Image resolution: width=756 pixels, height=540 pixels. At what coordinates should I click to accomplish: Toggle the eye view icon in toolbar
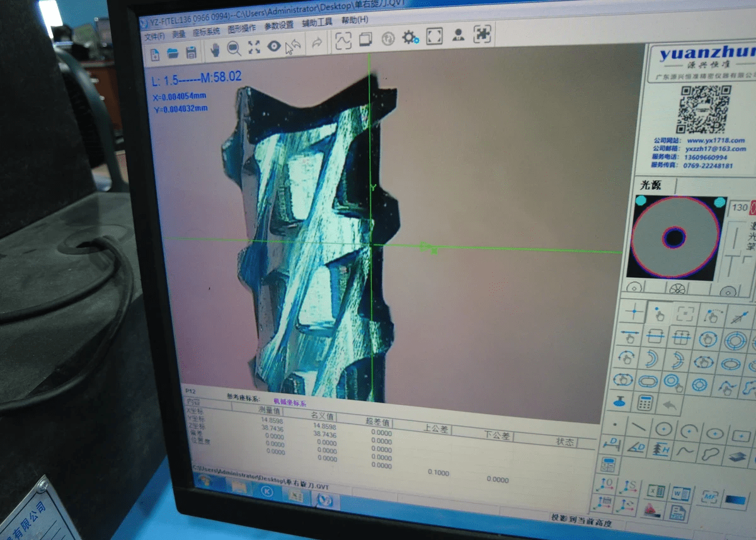point(273,47)
